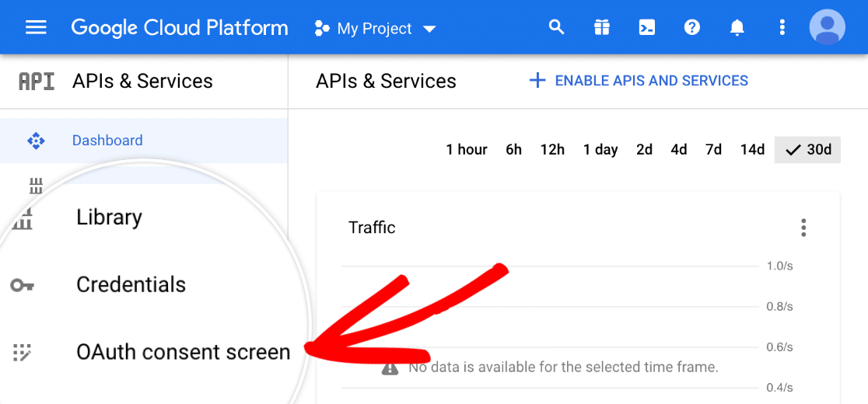The image size is (868, 404).
Task: Select the 14d time range
Action: 752,150
